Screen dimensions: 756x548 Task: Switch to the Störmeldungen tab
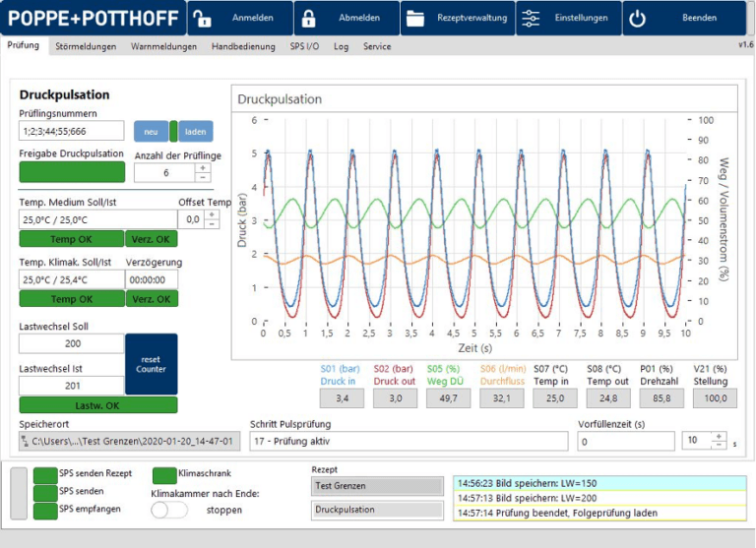[x=86, y=46]
